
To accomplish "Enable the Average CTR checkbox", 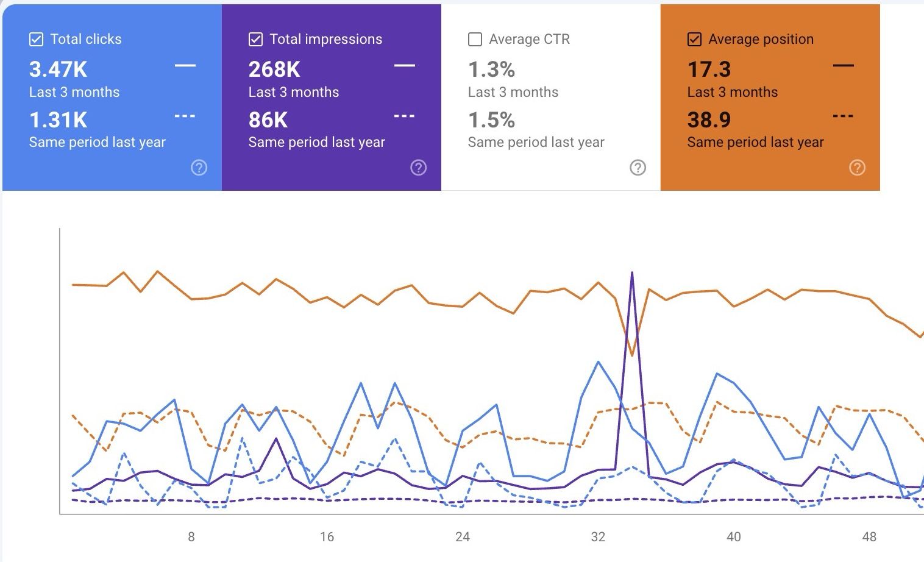I will 475,40.
